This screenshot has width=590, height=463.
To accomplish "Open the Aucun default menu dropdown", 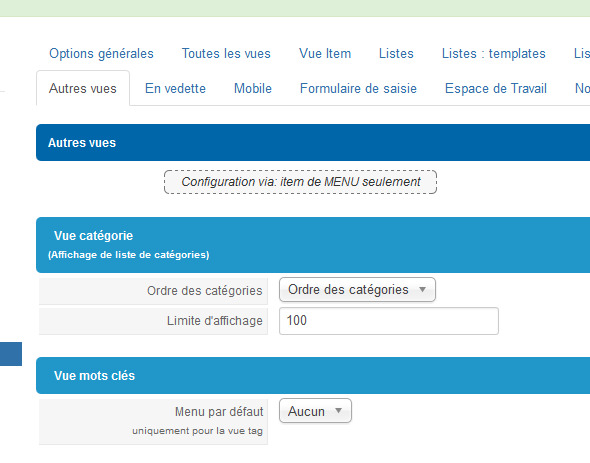I will (315, 411).
